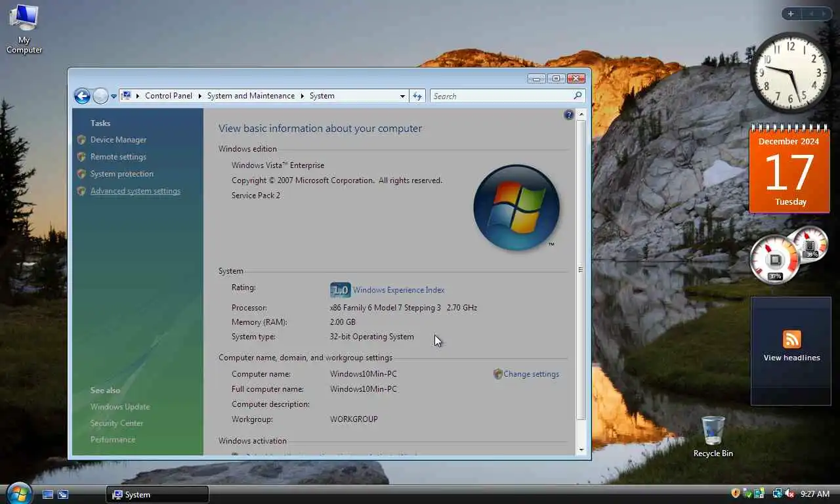This screenshot has width=840, height=504.
Task: Click the Windows Vista Enterprise edition text
Action: pos(278,165)
